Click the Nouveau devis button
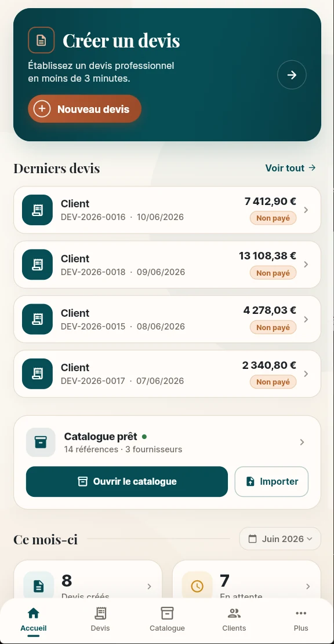The image size is (334, 644). pos(85,109)
